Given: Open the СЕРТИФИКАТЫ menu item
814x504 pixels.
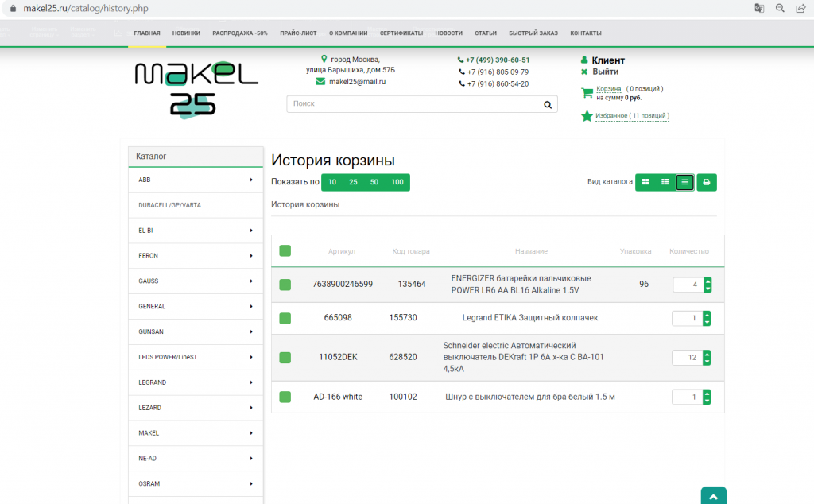Looking at the screenshot, I should (401, 33).
